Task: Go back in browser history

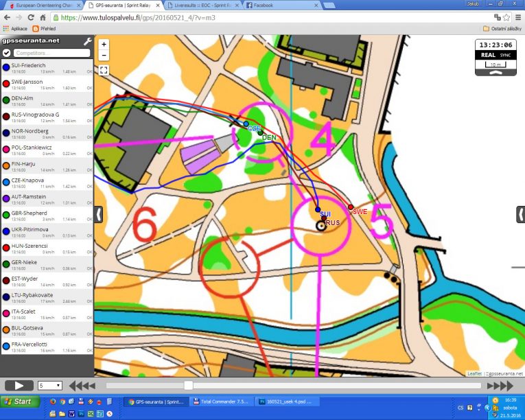Action: [x=7, y=17]
